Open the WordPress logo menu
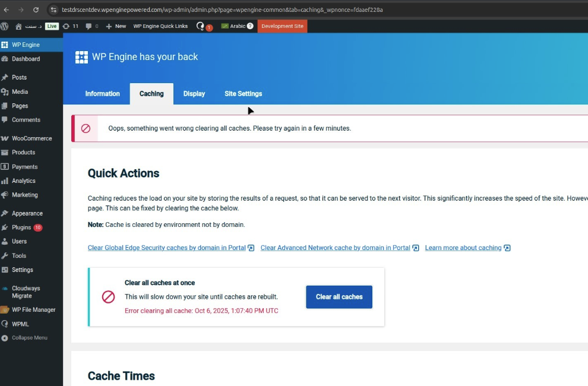 click(x=5, y=26)
